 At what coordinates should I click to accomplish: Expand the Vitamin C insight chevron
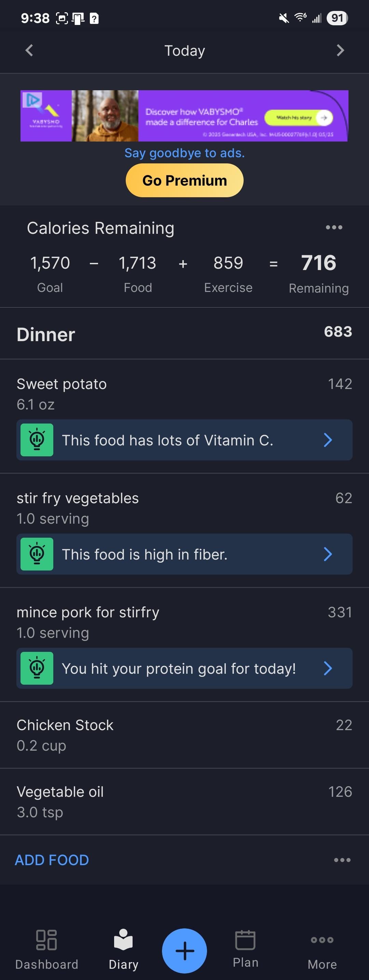click(x=328, y=440)
